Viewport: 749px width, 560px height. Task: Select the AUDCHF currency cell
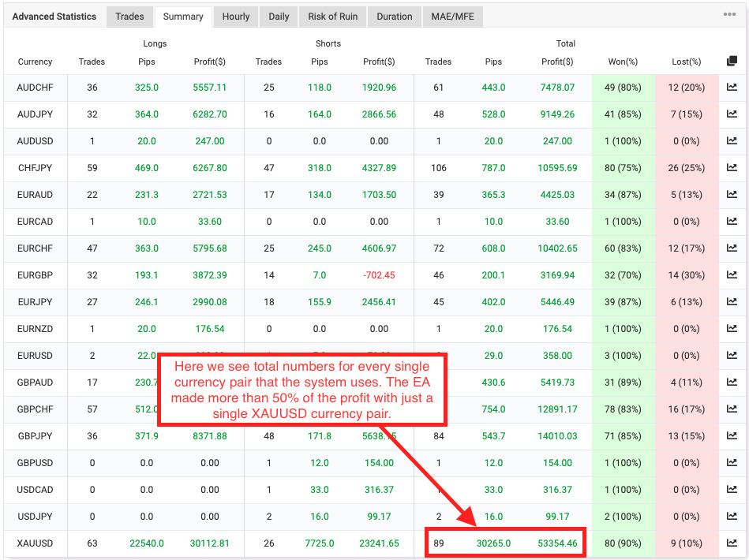click(35, 88)
